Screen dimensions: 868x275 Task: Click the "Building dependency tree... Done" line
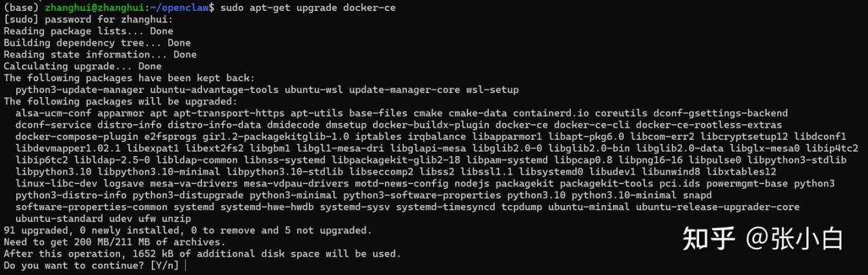pos(97,43)
